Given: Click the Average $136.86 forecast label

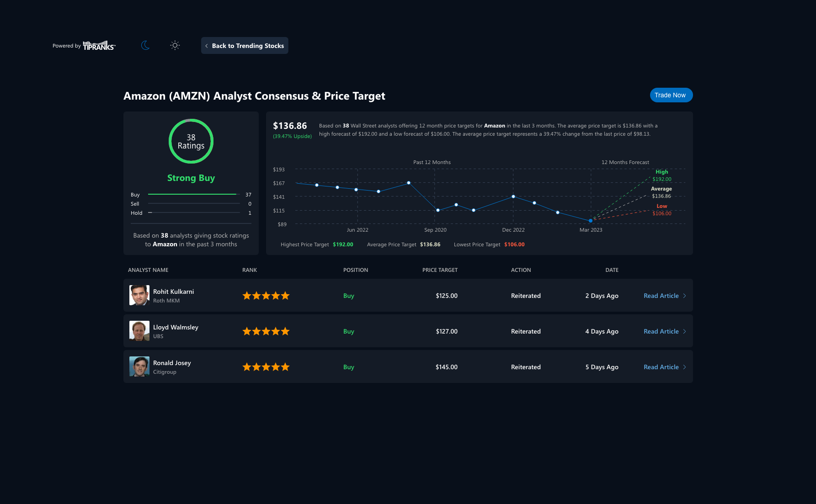Looking at the screenshot, I should coord(661,192).
